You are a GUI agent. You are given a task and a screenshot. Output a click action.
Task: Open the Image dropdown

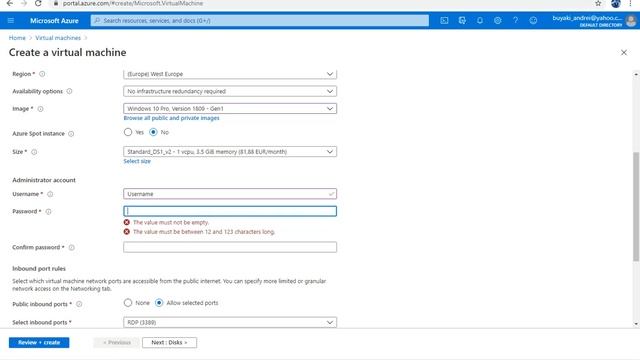click(x=230, y=109)
